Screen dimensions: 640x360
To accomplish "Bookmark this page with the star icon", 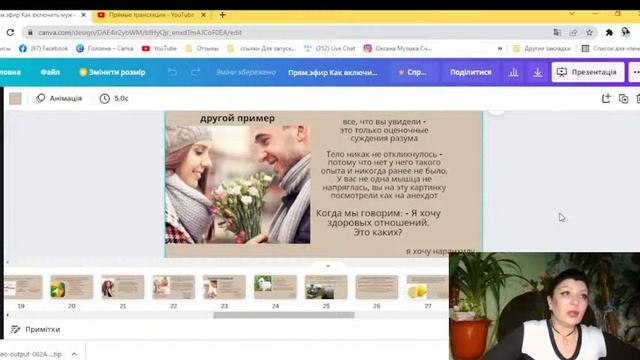I will click(x=589, y=32).
